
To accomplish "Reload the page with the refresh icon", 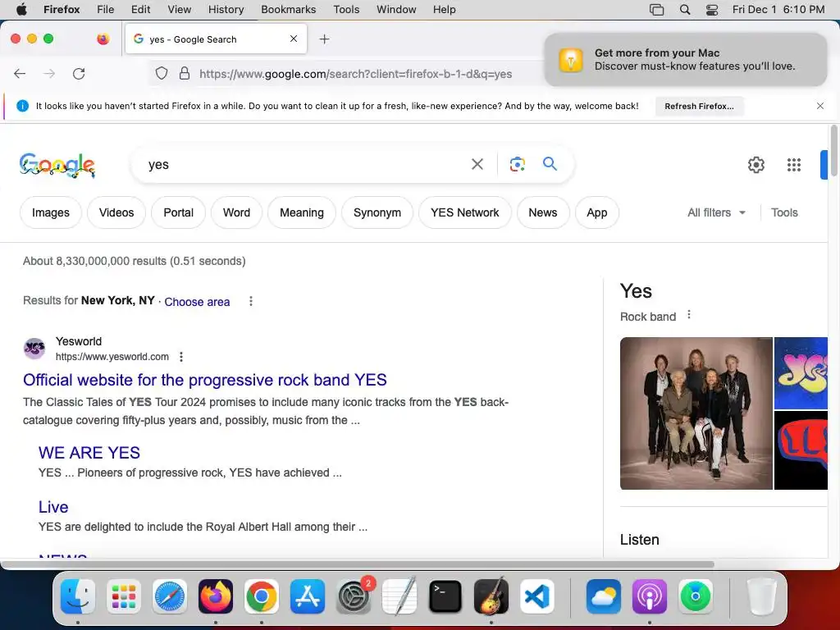I will 79,73.
